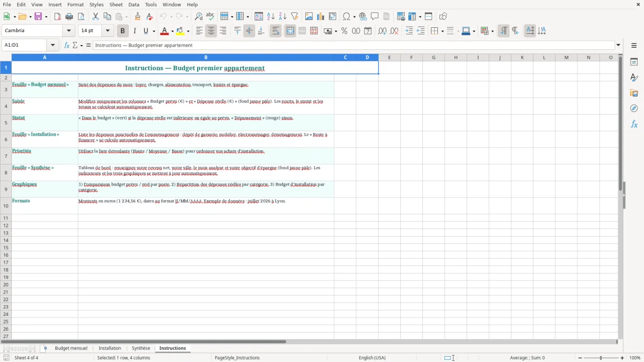Click row header 10
This screenshot has height=362, width=644.
pos(5,206)
